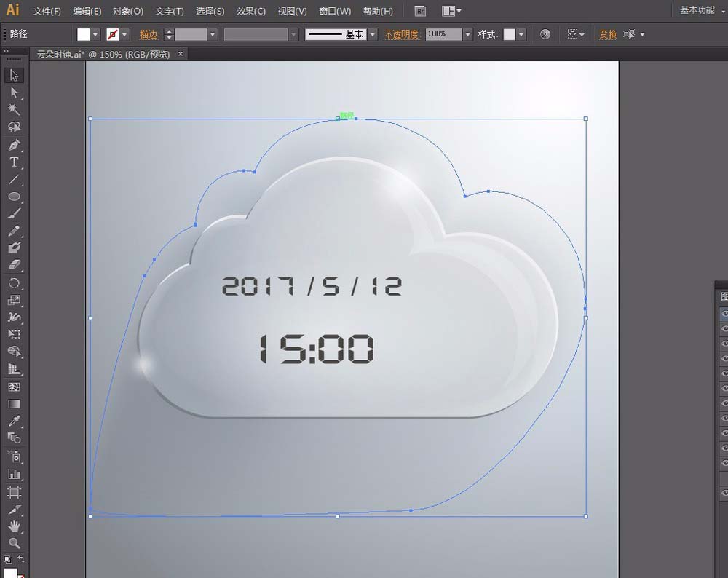Open the 效果(C) menu
This screenshot has height=578, width=728.
tap(250, 11)
